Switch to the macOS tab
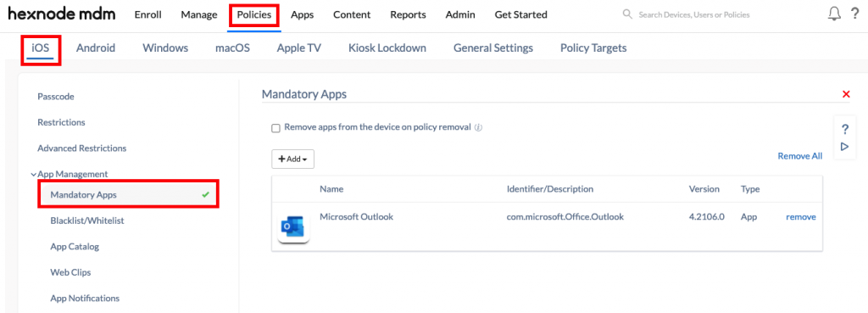Viewport: 868px width, 313px height. (x=232, y=48)
